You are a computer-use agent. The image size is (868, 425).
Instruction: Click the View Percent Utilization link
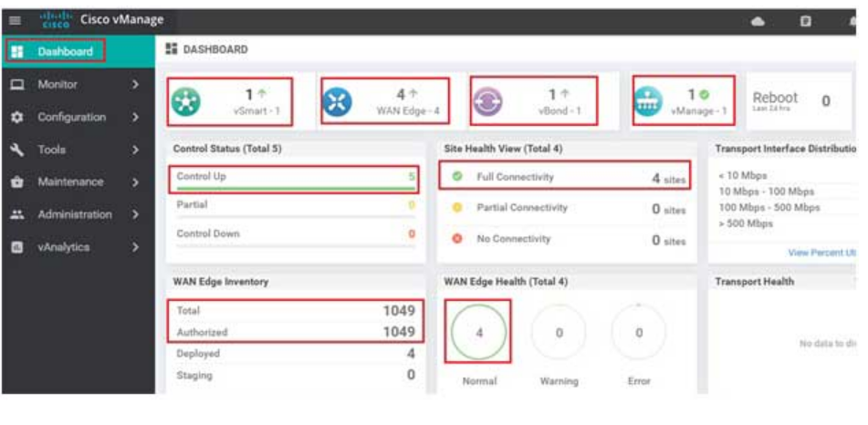[x=821, y=253]
